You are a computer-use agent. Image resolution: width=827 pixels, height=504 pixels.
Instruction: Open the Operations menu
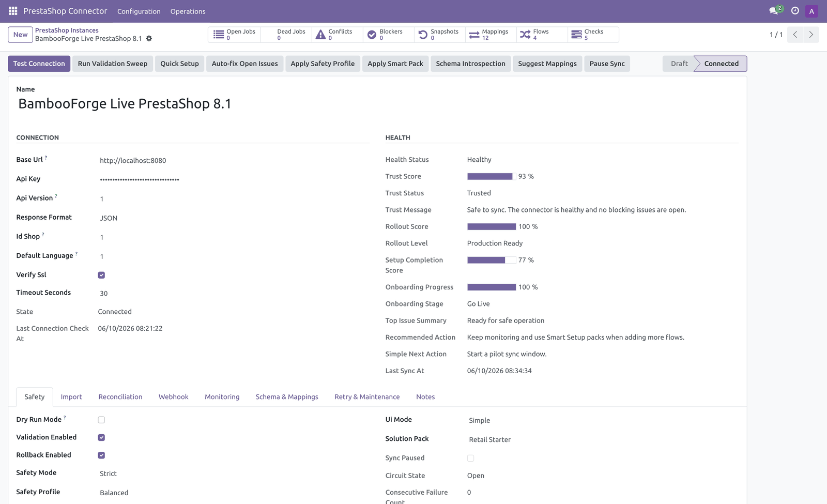pyautogui.click(x=188, y=11)
